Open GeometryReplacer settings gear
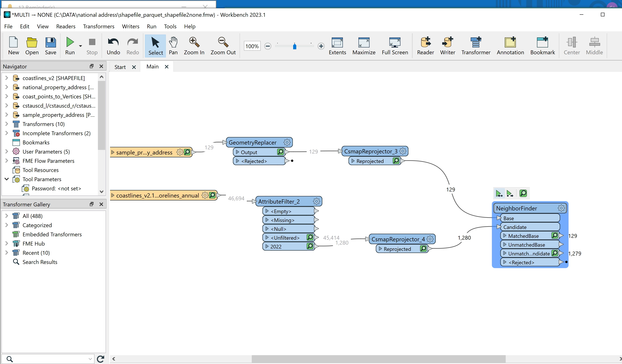 point(287,142)
